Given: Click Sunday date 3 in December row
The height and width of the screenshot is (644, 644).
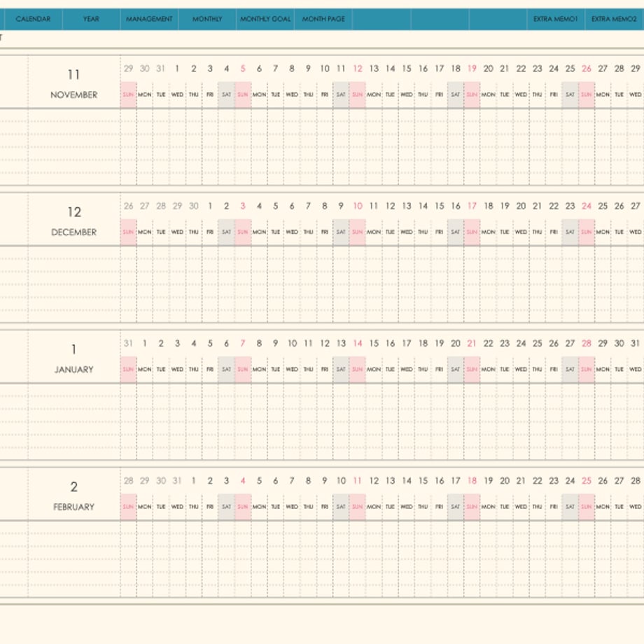Looking at the screenshot, I should pyautogui.click(x=243, y=206).
